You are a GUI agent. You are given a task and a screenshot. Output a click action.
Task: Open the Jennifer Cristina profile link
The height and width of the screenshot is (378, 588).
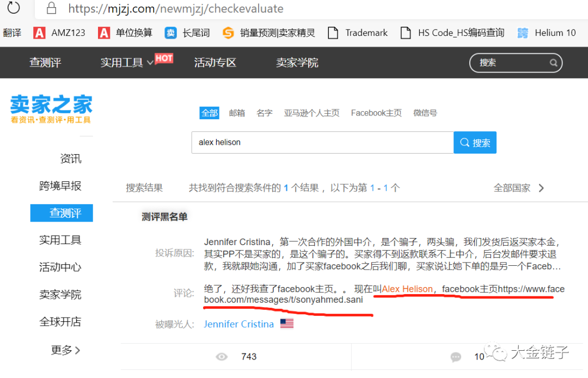click(x=238, y=323)
